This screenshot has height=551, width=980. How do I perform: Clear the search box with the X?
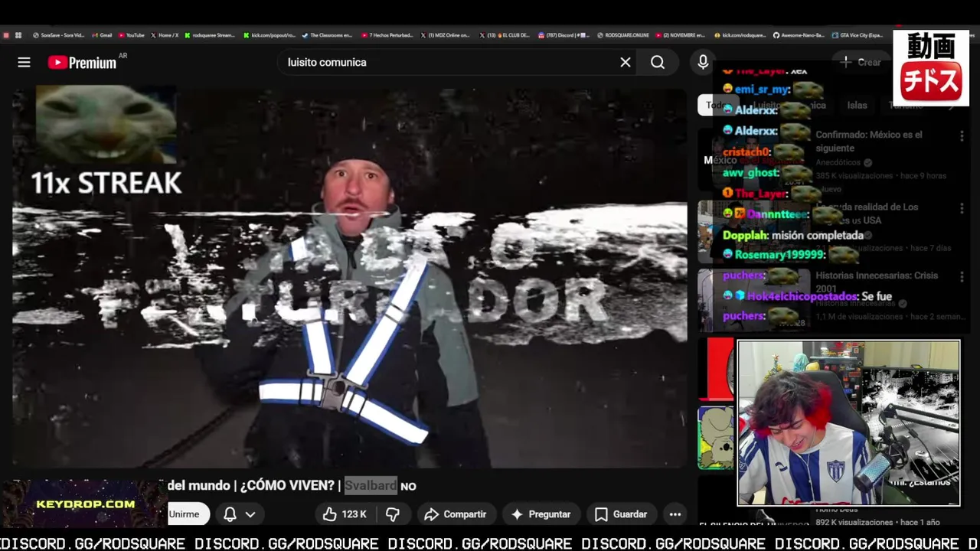tap(626, 63)
